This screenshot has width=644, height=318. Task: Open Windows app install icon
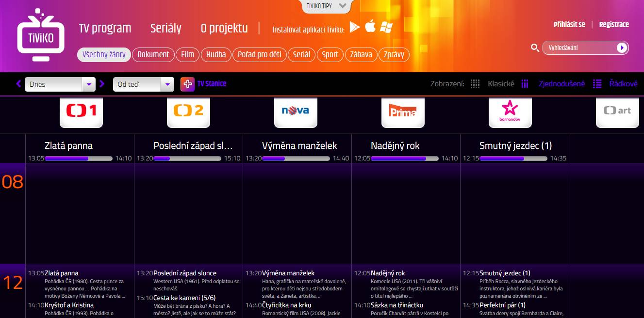(386, 27)
